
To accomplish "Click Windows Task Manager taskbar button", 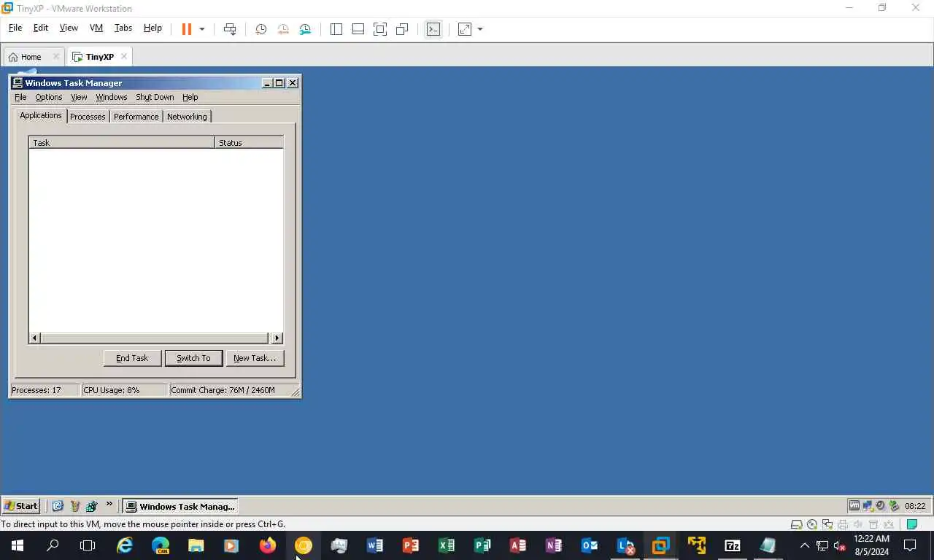I will pyautogui.click(x=180, y=506).
